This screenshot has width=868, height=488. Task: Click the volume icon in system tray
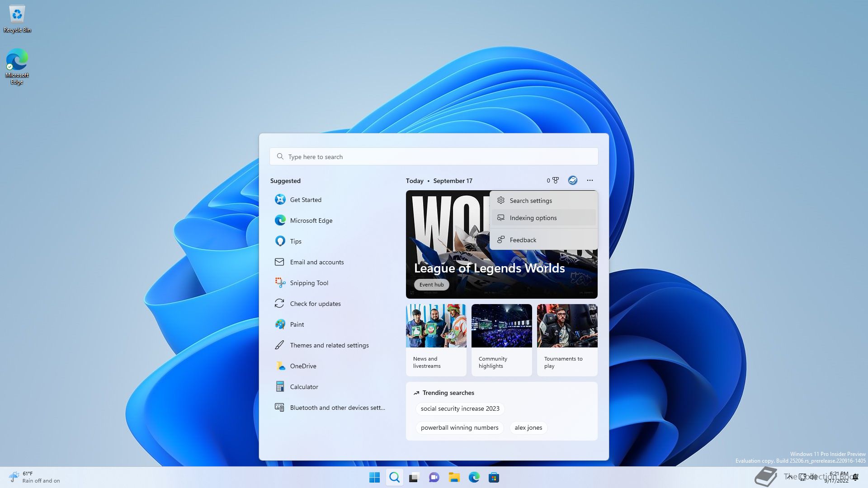point(814,477)
